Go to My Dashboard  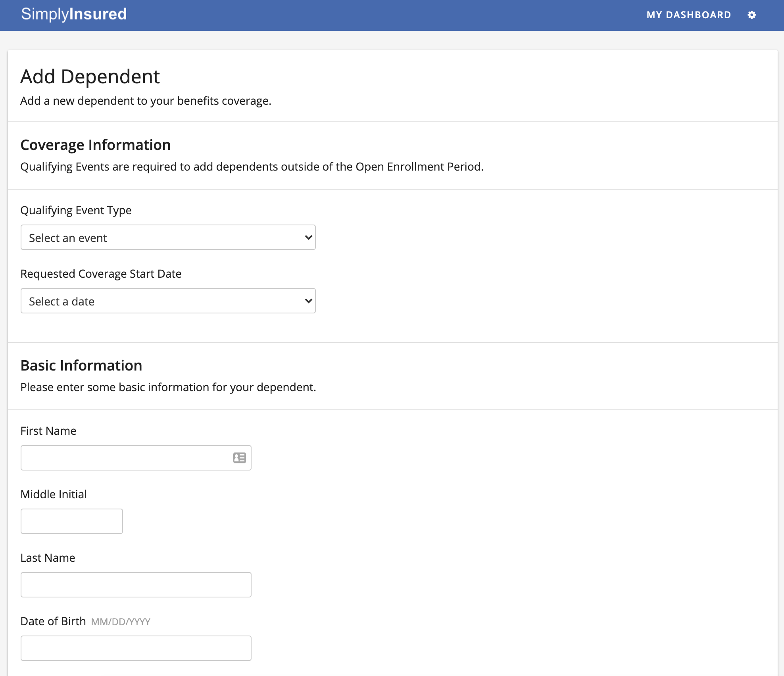[x=688, y=15]
